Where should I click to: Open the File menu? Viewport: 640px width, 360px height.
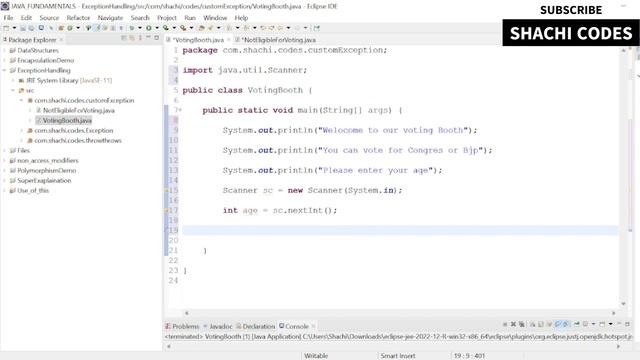click(8, 18)
